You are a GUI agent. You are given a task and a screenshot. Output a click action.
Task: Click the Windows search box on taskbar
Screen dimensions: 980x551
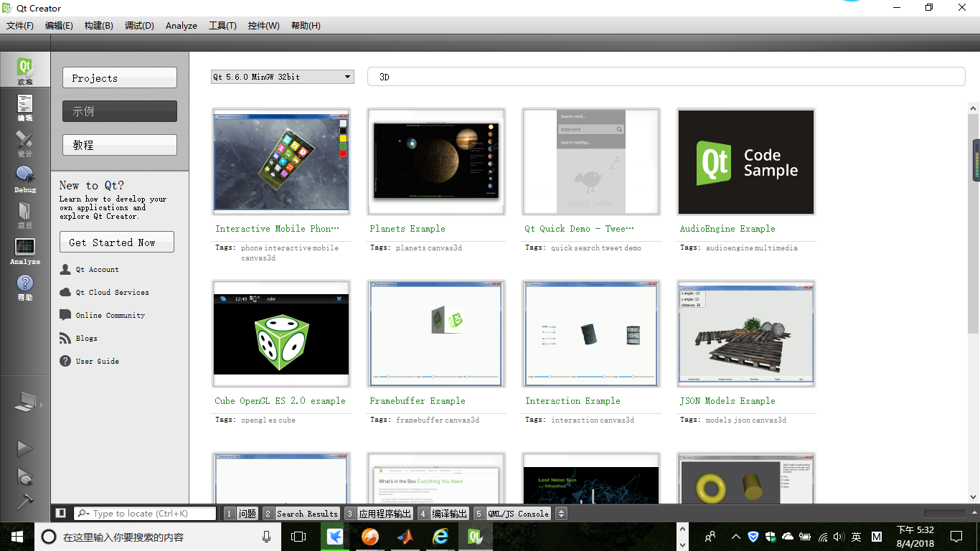pos(158,537)
